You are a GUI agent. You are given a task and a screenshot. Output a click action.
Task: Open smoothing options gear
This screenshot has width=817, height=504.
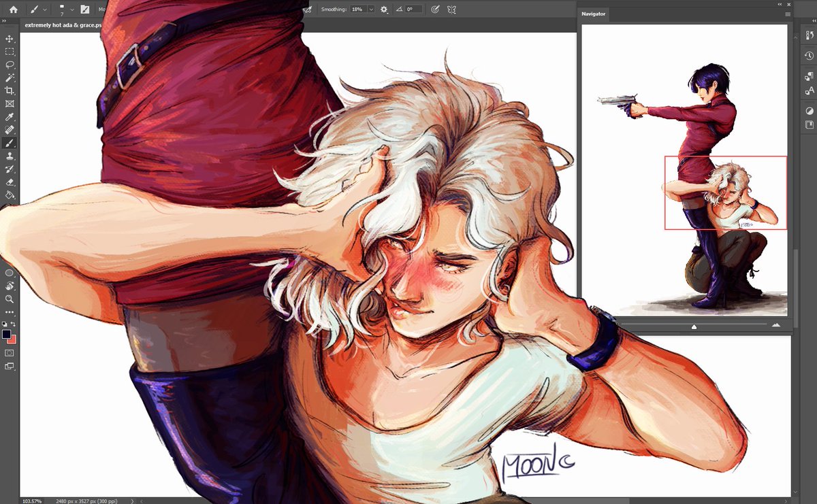tap(384, 10)
